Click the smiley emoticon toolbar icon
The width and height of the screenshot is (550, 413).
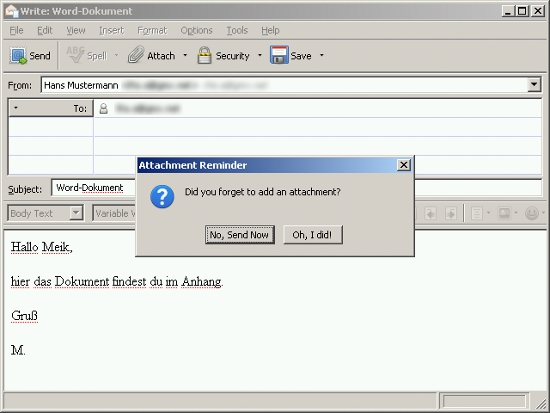click(x=532, y=213)
